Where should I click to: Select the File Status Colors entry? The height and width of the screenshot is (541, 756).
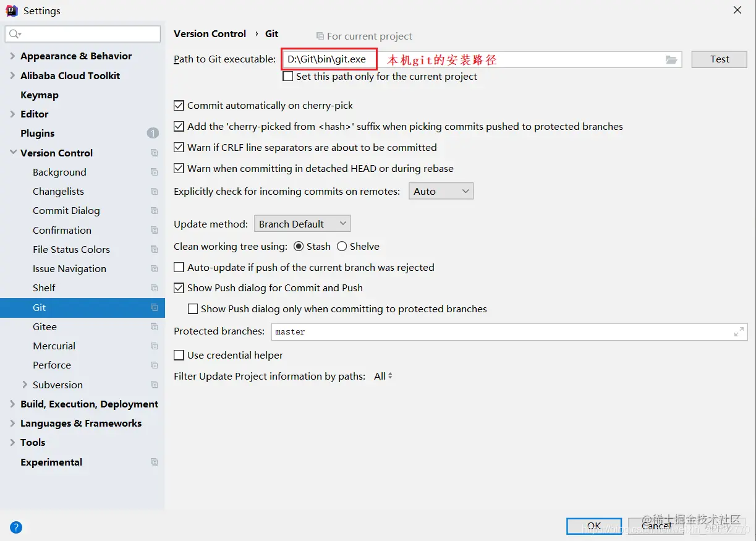point(71,249)
